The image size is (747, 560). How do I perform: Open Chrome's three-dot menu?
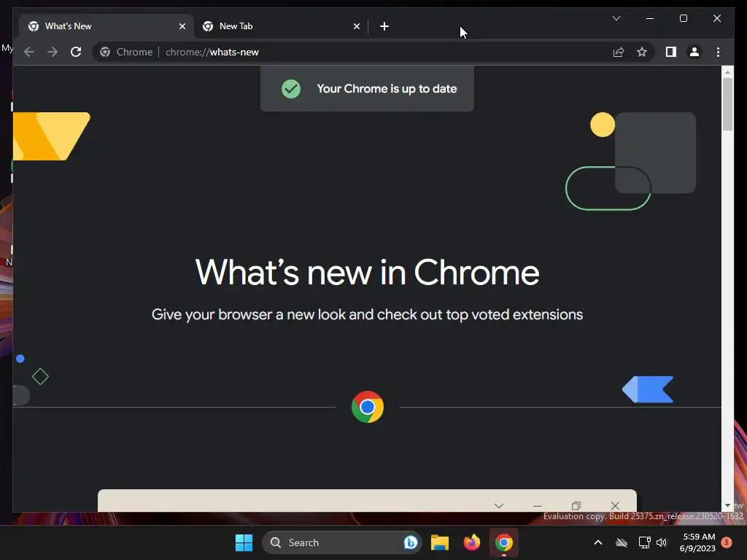[719, 52]
